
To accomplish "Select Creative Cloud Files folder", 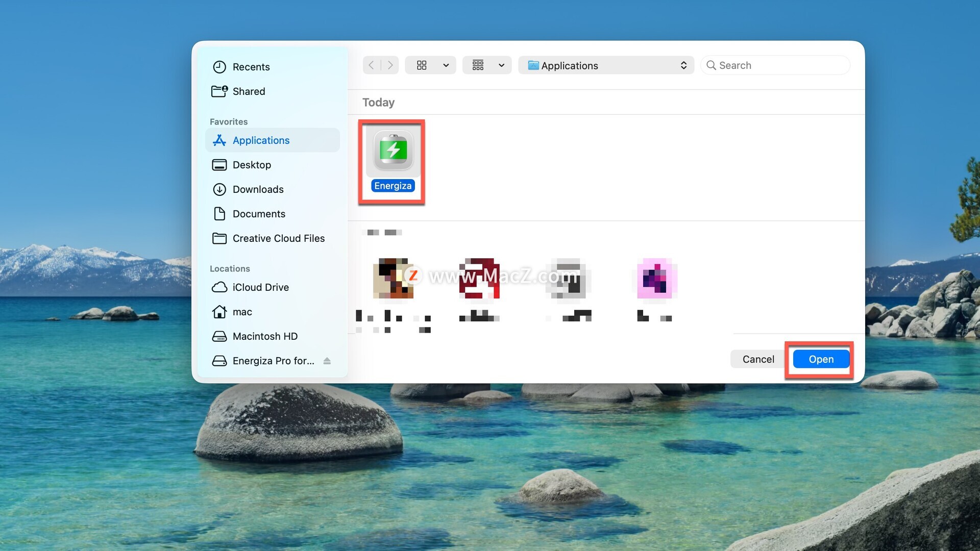I will click(x=278, y=238).
